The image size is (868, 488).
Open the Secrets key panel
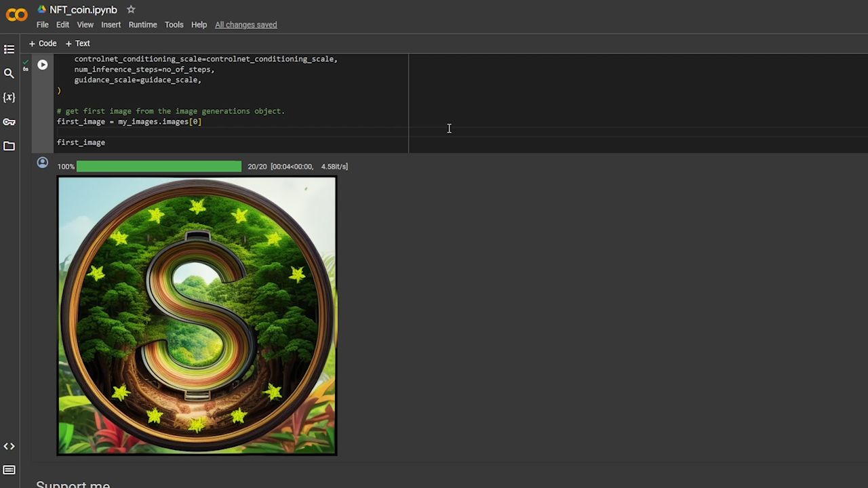[9, 122]
